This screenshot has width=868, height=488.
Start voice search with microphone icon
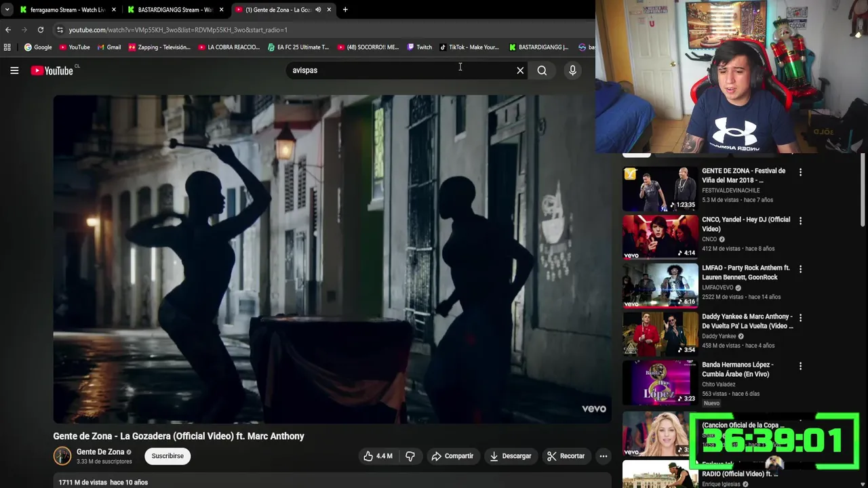click(572, 70)
